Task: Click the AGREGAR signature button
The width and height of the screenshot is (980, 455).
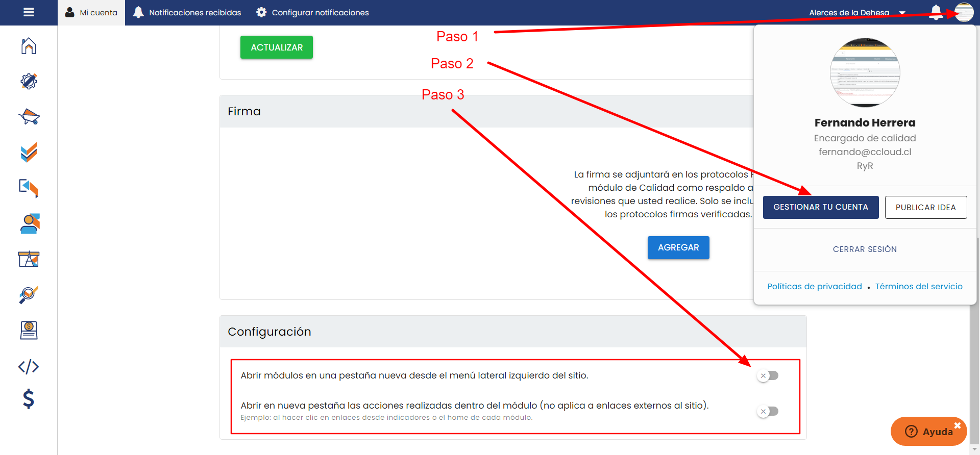Action: click(678, 247)
